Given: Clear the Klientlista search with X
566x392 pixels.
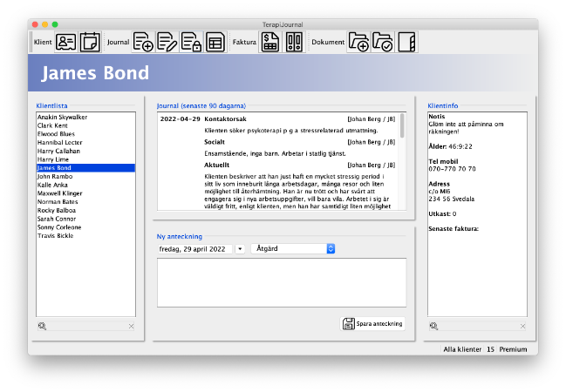Looking at the screenshot, I should point(131,326).
